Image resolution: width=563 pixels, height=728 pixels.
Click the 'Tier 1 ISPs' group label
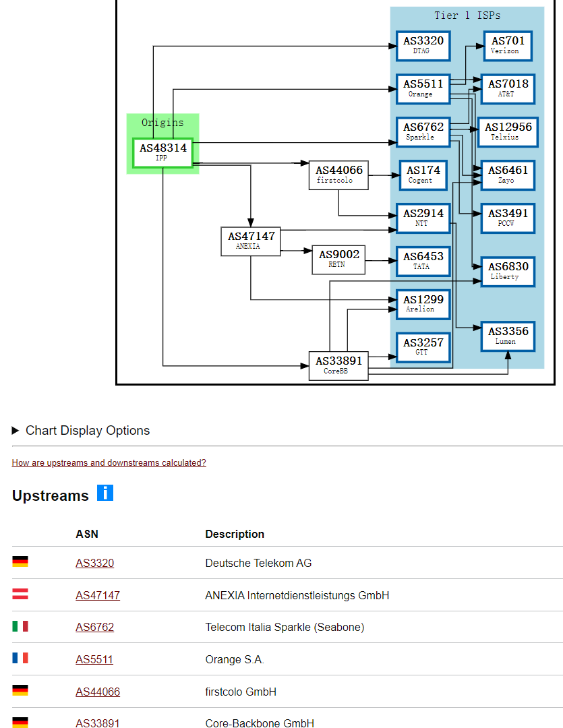pos(467,16)
